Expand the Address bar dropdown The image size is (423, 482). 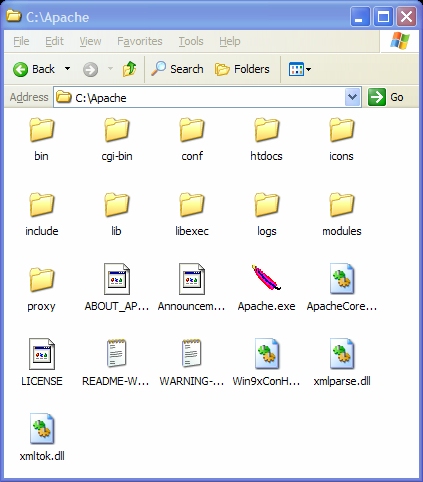pyautogui.click(x=352, y=97)
